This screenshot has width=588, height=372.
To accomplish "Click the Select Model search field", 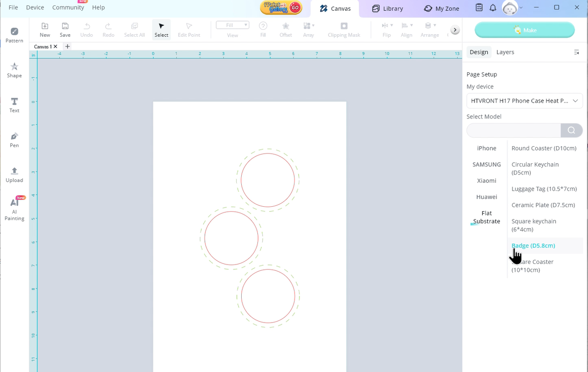I will tap(514, 131).
